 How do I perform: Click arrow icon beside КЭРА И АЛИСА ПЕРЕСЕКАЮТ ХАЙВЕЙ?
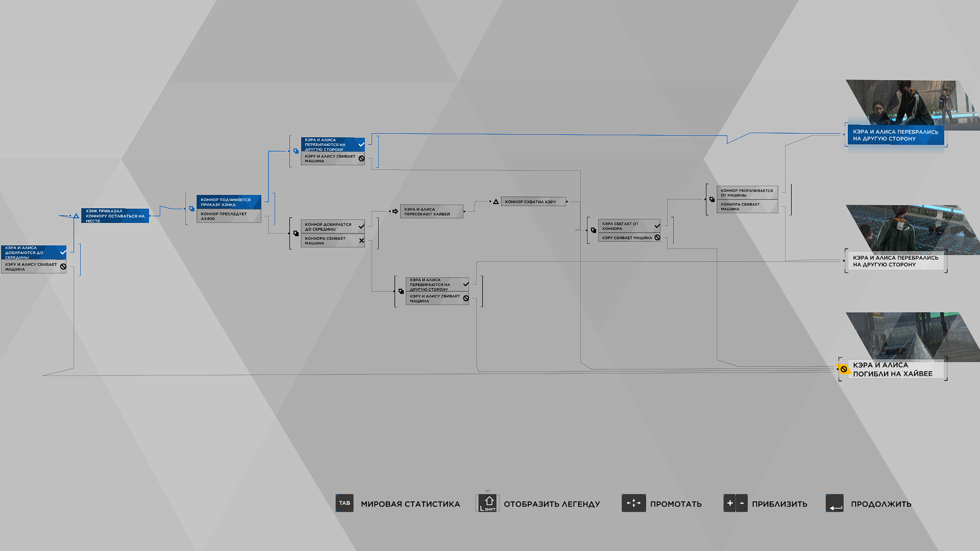point(395,211)
